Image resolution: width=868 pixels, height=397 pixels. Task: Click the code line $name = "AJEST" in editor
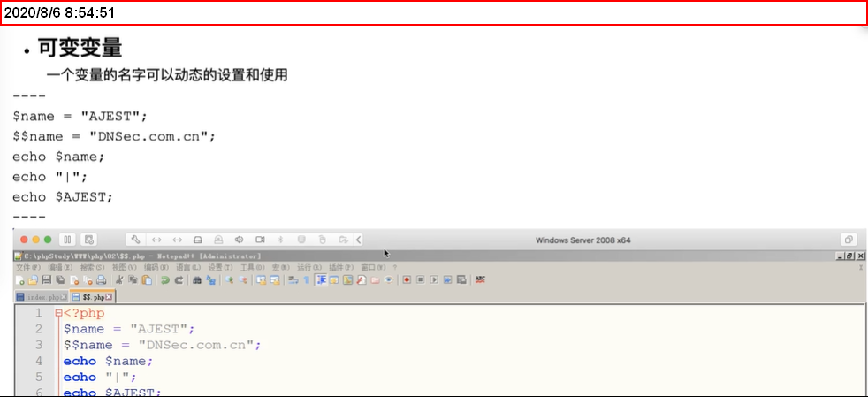(129, 329)
